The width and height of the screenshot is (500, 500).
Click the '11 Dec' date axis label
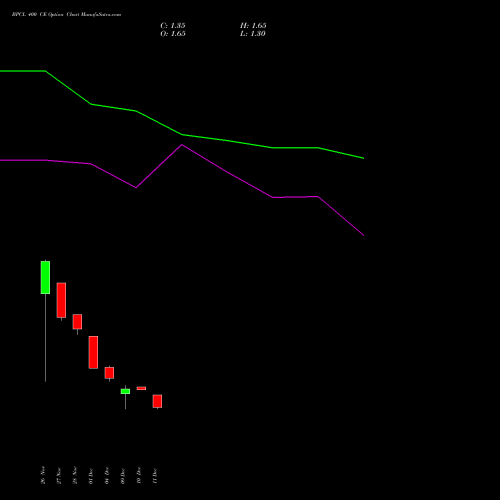pos(155,476)
